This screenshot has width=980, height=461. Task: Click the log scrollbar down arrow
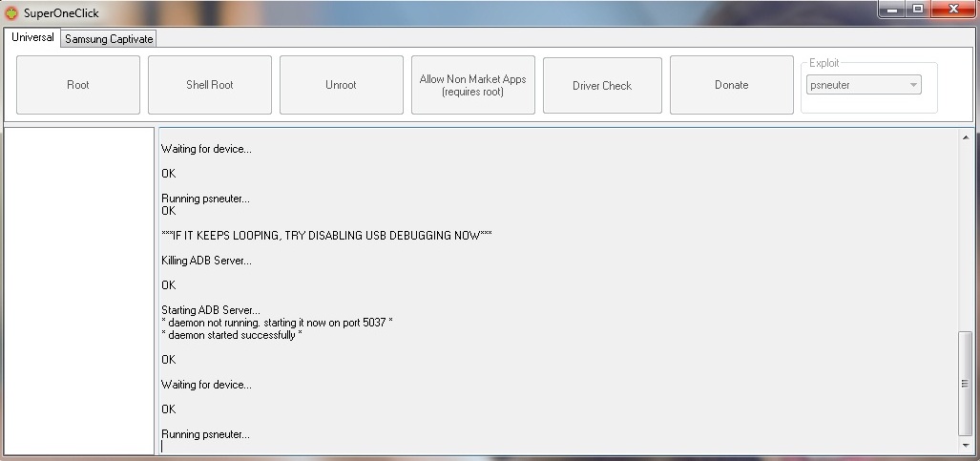click(966, 446)
